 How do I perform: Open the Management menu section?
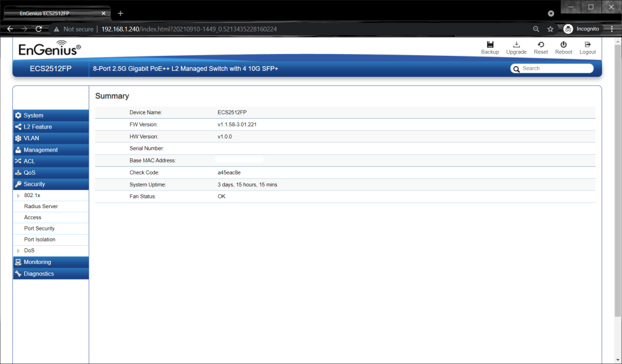click(x=51, y=150)
